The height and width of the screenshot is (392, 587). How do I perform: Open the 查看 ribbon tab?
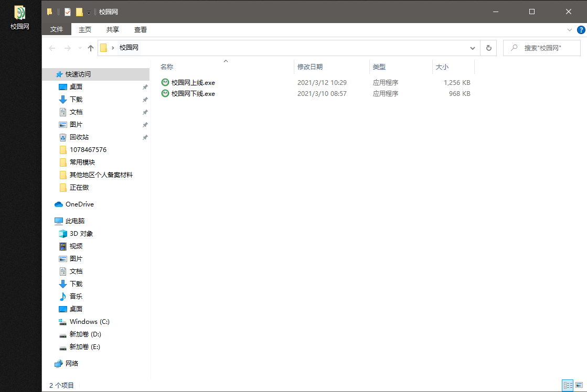coord(141,30)
